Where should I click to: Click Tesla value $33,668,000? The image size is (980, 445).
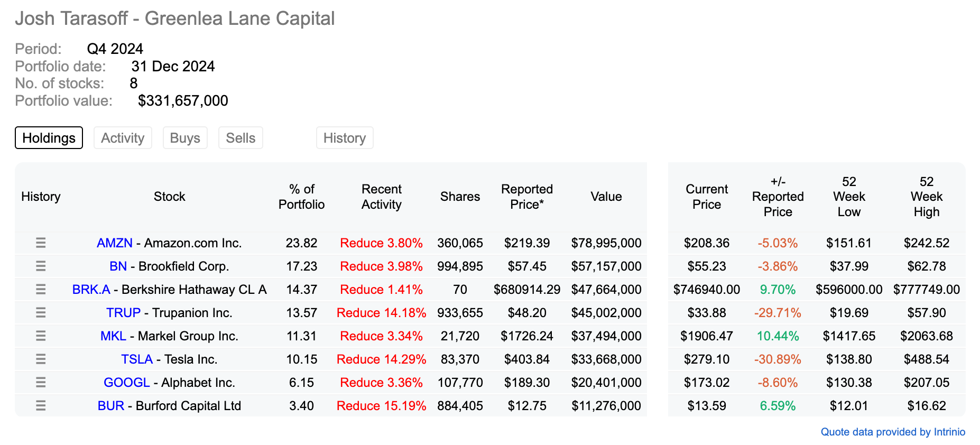point(606,359)
